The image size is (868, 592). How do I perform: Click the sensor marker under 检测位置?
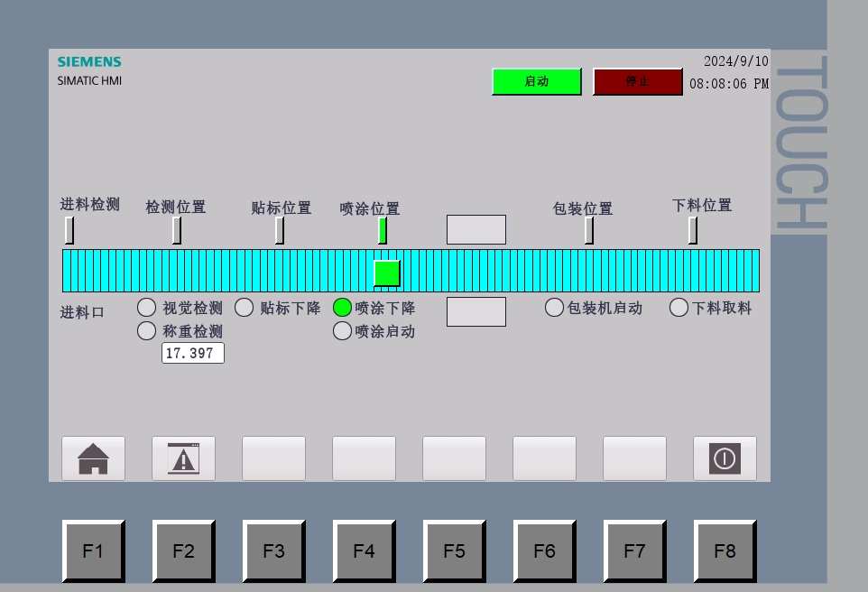[177, 230]
